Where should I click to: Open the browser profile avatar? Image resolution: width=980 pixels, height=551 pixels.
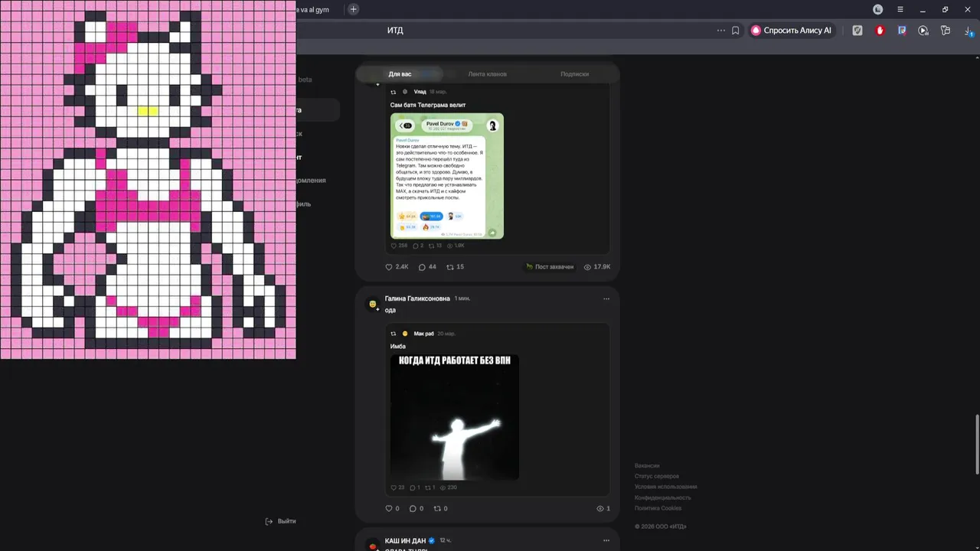pos(878,9)
